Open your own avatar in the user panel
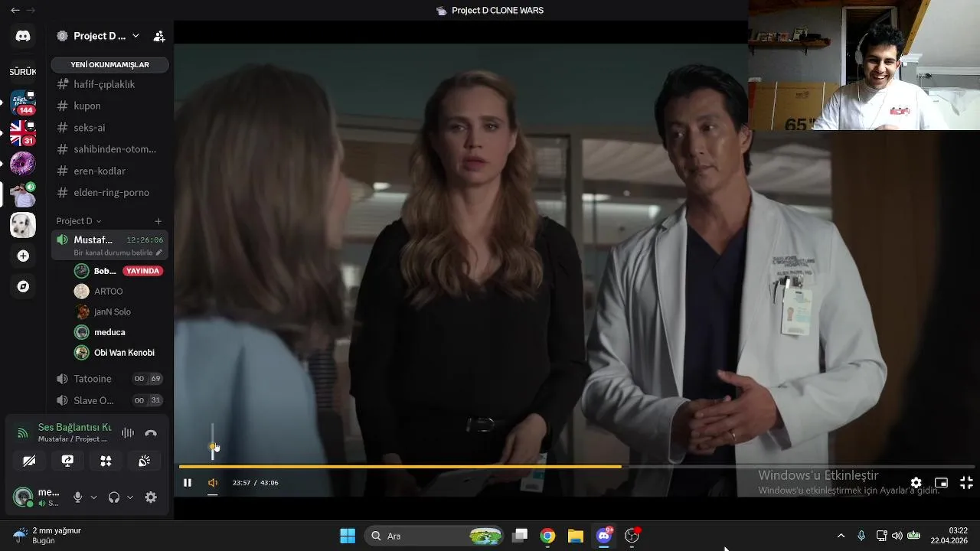980x551 pixels. [24, 497]
